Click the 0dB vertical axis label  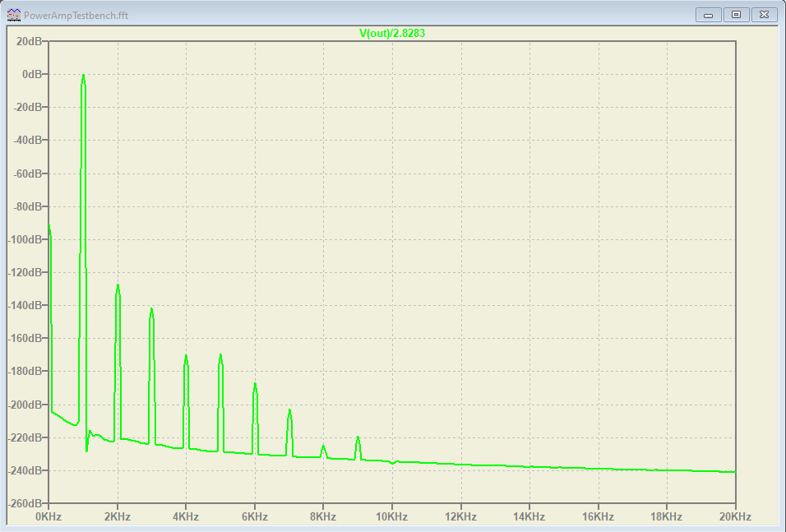tap(32, 74)
